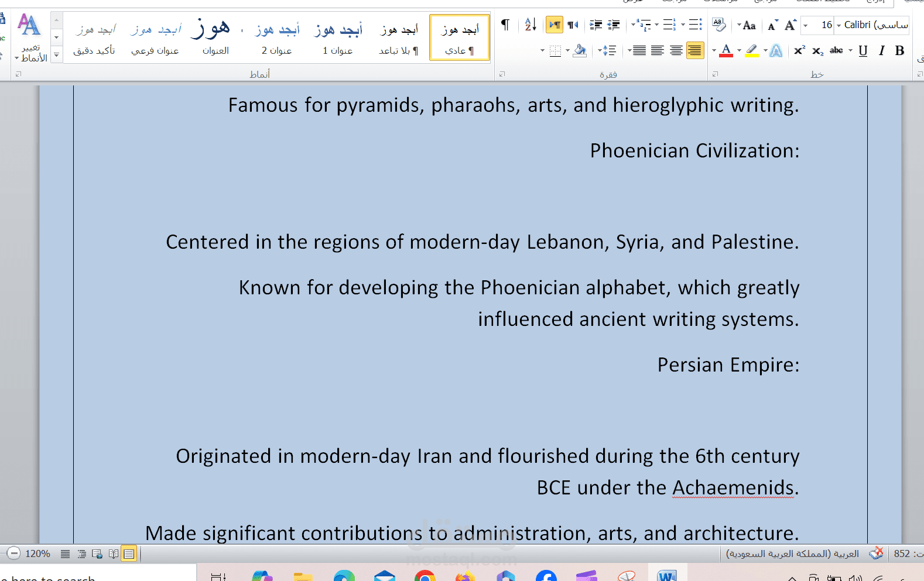This screenshot has height=581, width=924.
Task: Open text effects glowing A menu
Action: pos(776,51)
